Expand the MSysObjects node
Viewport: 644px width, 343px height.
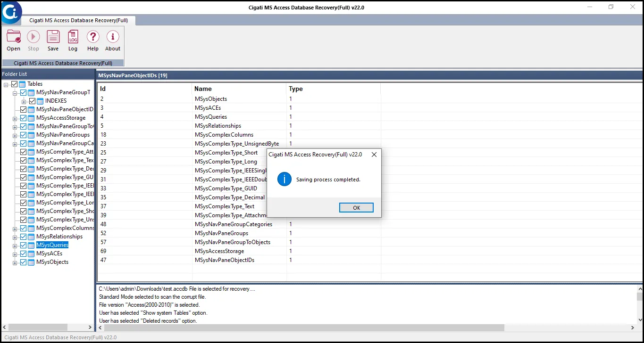[15, 262]
